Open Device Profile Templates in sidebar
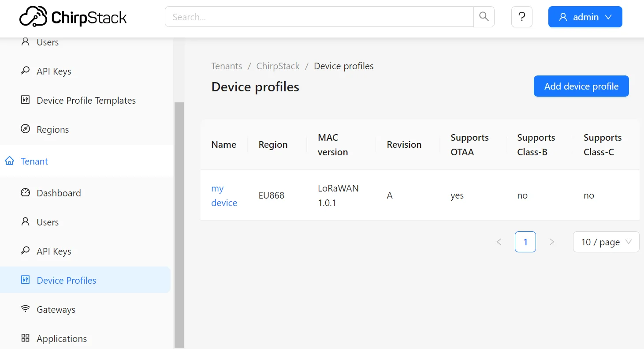Screen dimensions: 644x349 (x=86, y=101)
